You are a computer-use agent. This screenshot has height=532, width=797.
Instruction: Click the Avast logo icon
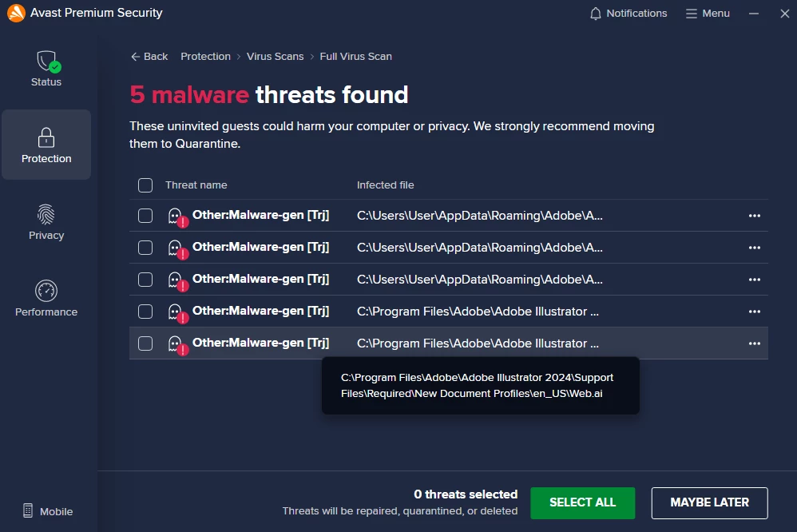(x=16, y=14)
